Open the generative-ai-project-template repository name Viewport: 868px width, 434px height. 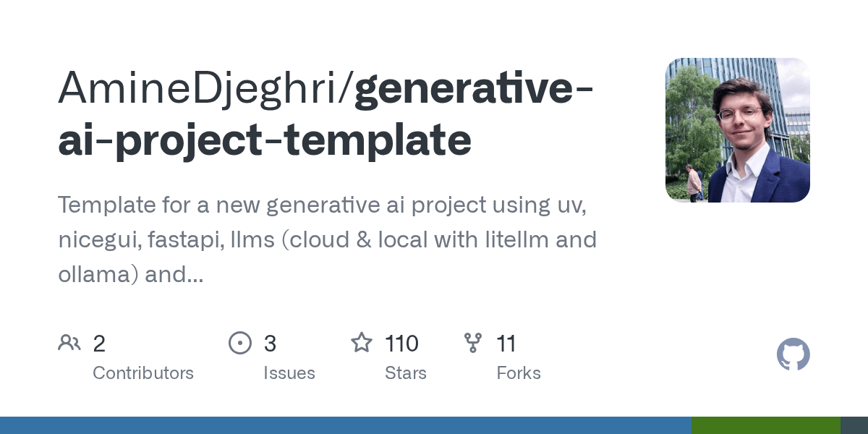(326, 114)
